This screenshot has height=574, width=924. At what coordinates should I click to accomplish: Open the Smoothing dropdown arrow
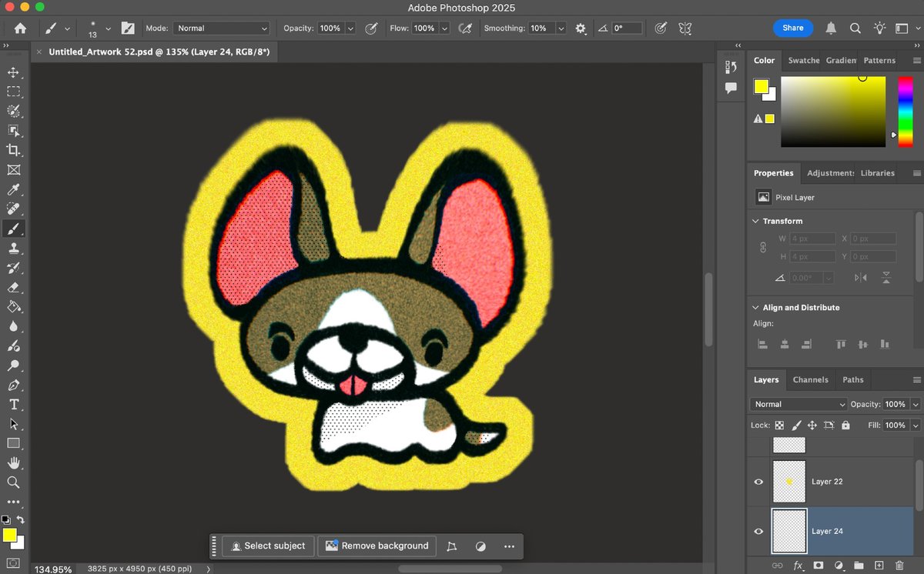point(561,28)
